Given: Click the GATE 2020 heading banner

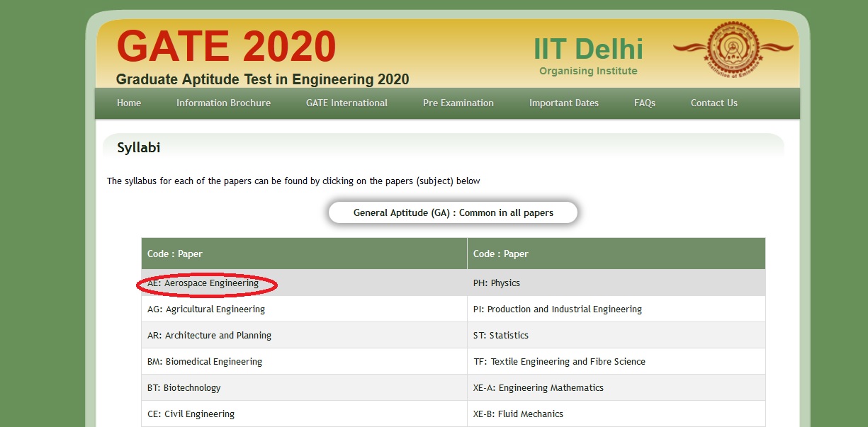Looking at the screenshot, I should (227, 47).
